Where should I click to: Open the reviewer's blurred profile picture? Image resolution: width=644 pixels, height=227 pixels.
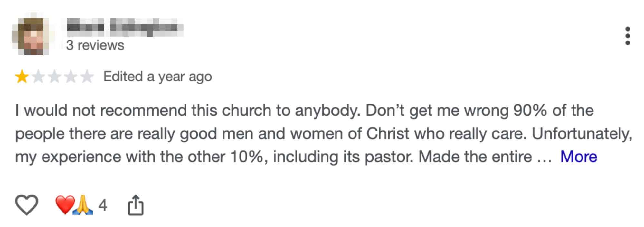(x=31, y=36)
